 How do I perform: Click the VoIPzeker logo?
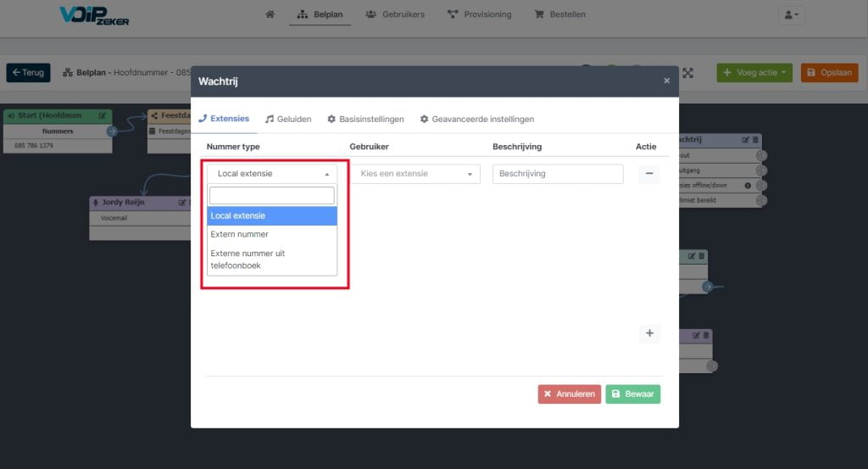tap(94, 15)
